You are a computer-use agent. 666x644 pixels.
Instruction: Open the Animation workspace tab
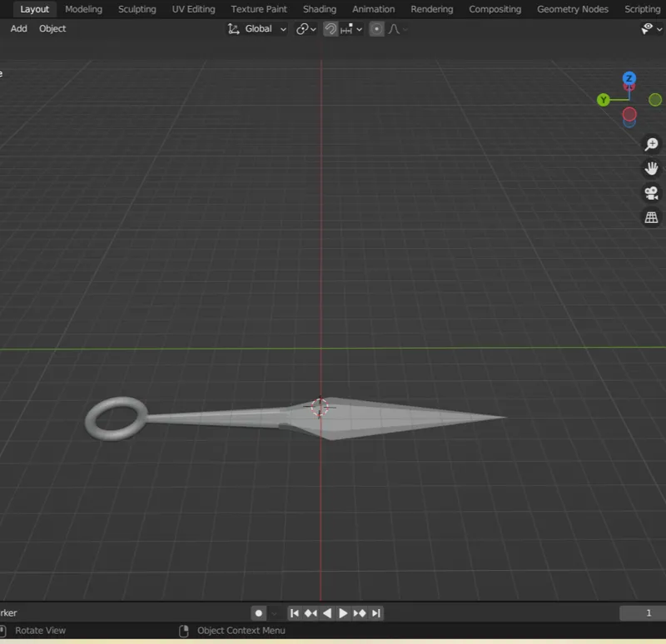tap(373, 9)
